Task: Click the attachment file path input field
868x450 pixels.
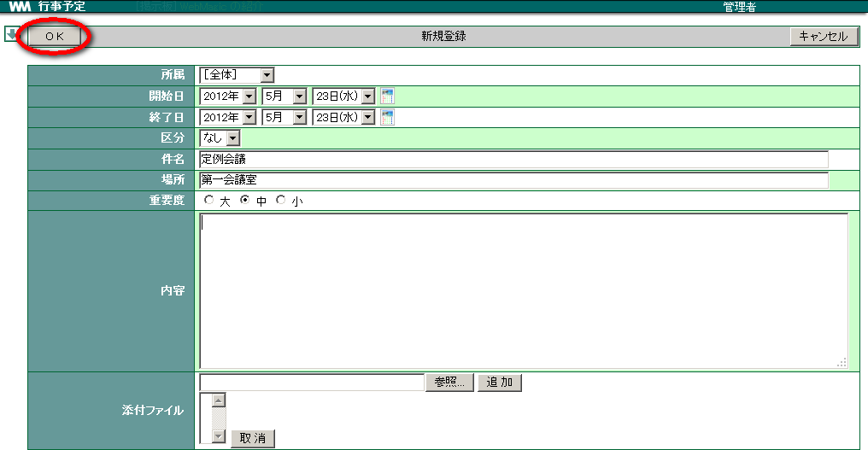Action: (x=312, y=382)
